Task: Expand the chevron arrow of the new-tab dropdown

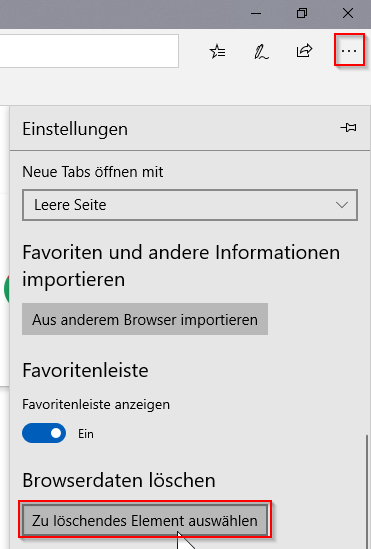Action: pos(342,205)
